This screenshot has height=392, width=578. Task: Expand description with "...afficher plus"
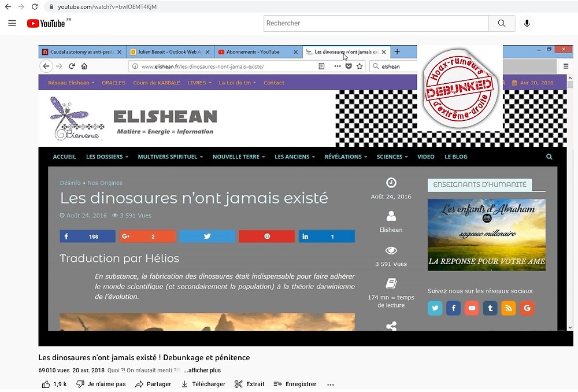[202, 370]
